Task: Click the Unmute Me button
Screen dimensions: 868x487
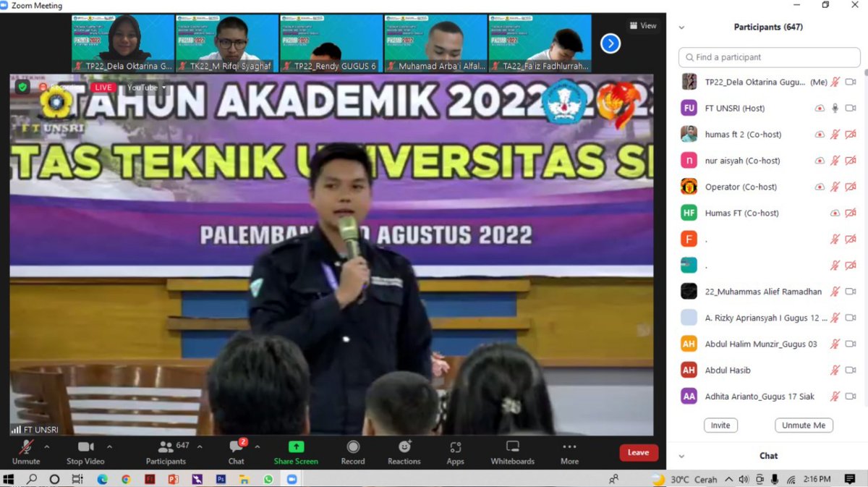Action: click(x=804, y=425)
